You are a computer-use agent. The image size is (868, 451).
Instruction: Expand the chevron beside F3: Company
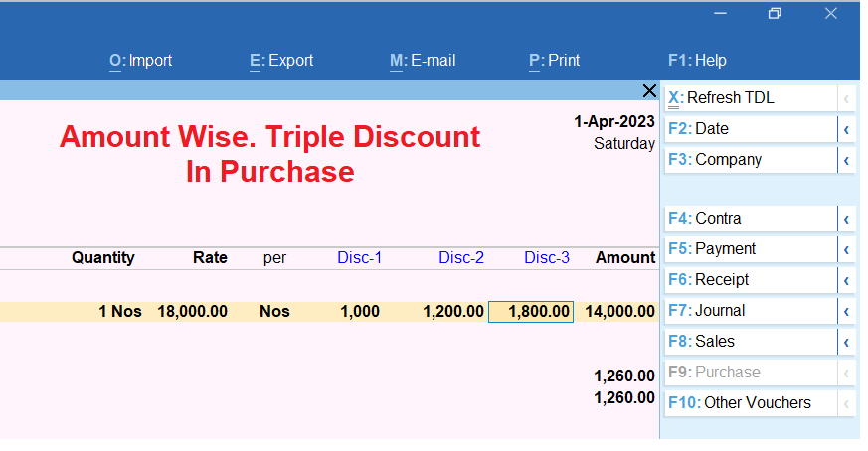point(846,161)
